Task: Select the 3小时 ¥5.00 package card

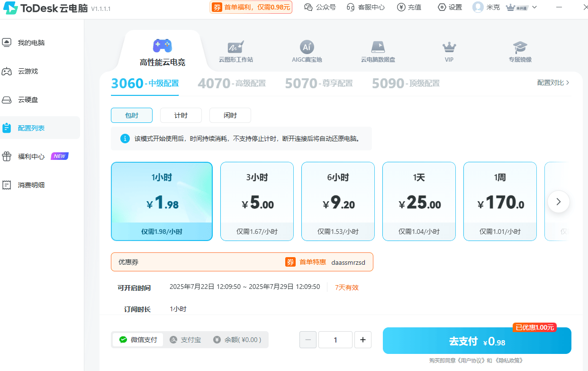Action: 257,201
